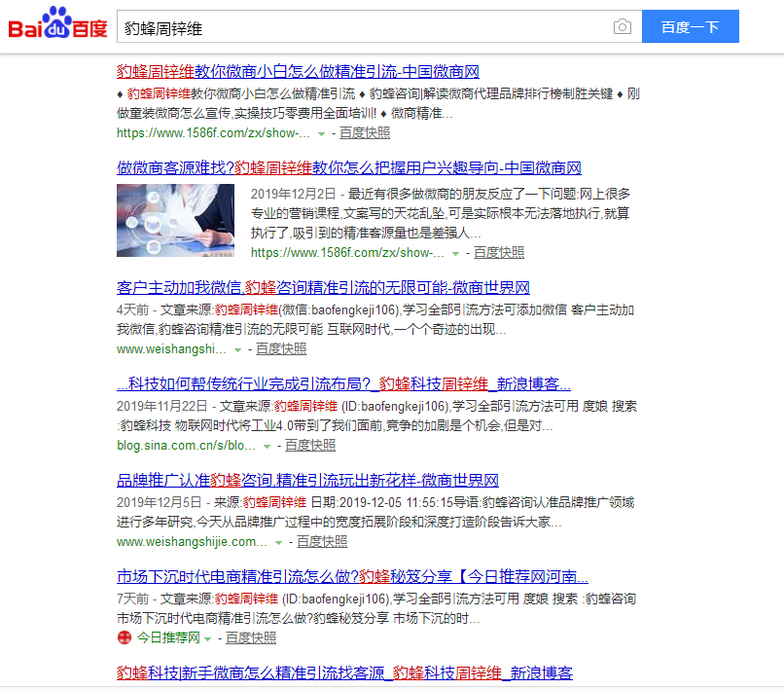
Task: Open 百度快照 next to www.weishangshi...
Action: coord(281,349)
